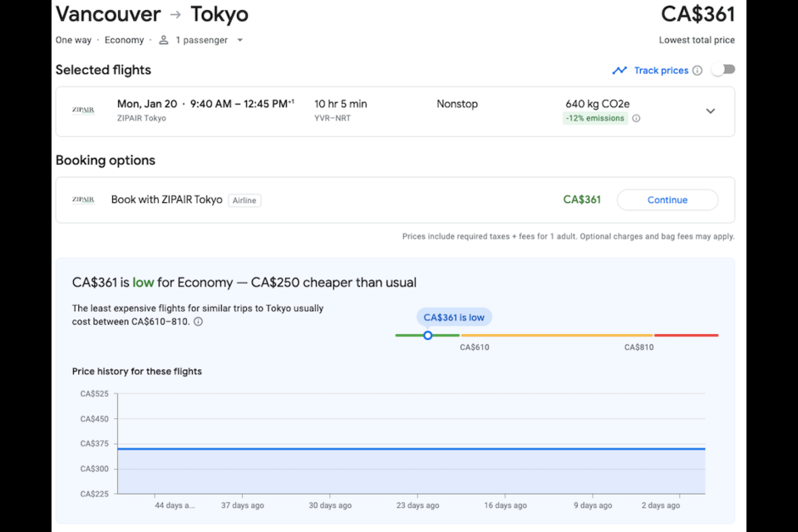Click the red high-price range segment

pyautogui.click(x=686, y=336)
